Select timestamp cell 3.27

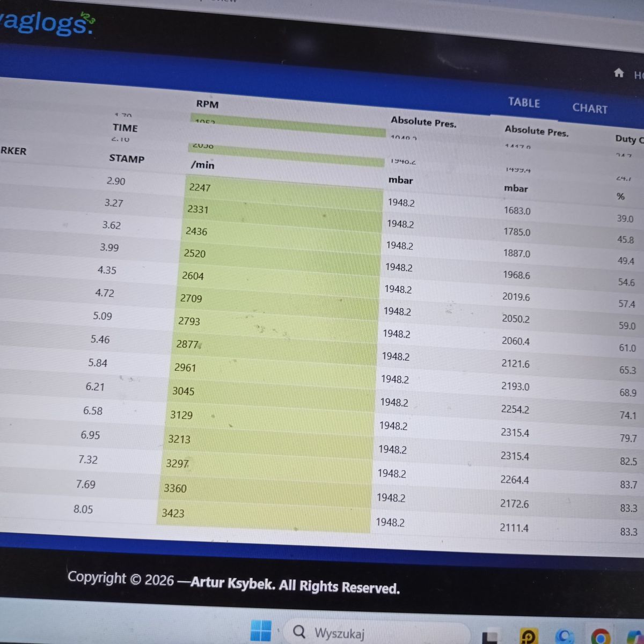pos(114,203)
